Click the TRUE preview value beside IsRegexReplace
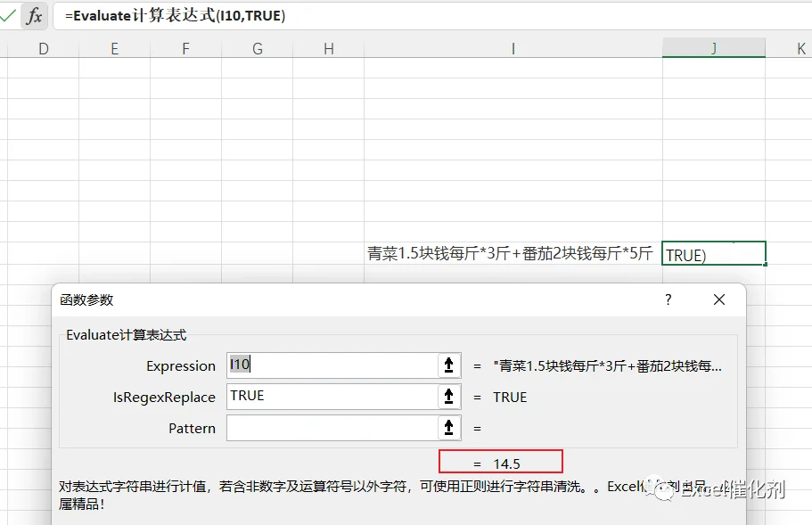 (x=510, y=398)
